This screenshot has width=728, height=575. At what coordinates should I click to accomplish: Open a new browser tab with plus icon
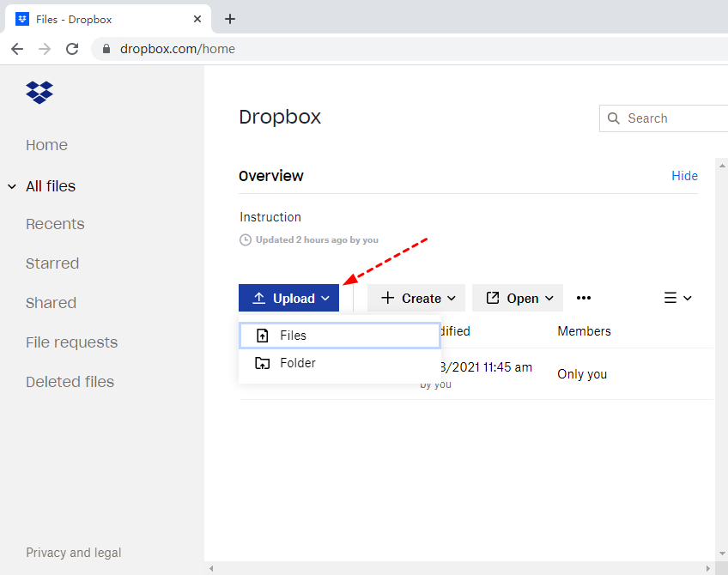[230, 19]
